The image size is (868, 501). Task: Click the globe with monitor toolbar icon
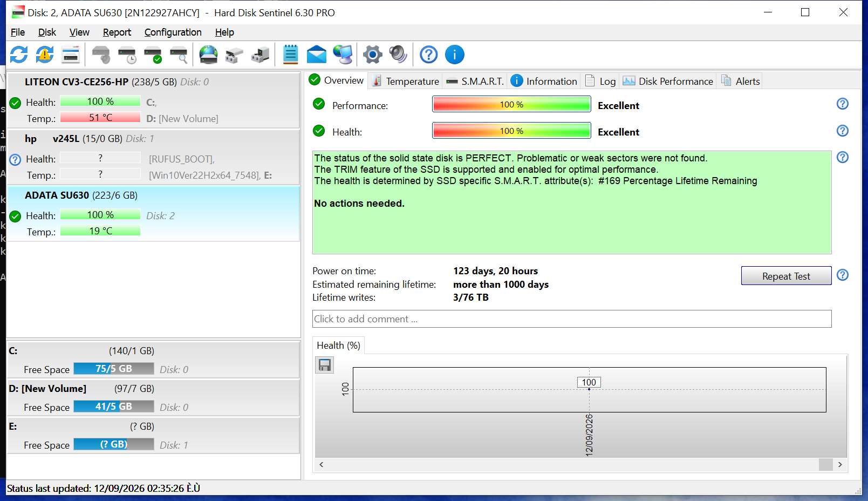point(343,55)
